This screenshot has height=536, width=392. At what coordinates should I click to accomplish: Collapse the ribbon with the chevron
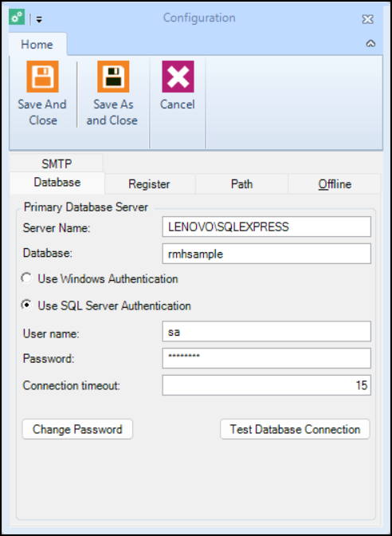point(370,44)
